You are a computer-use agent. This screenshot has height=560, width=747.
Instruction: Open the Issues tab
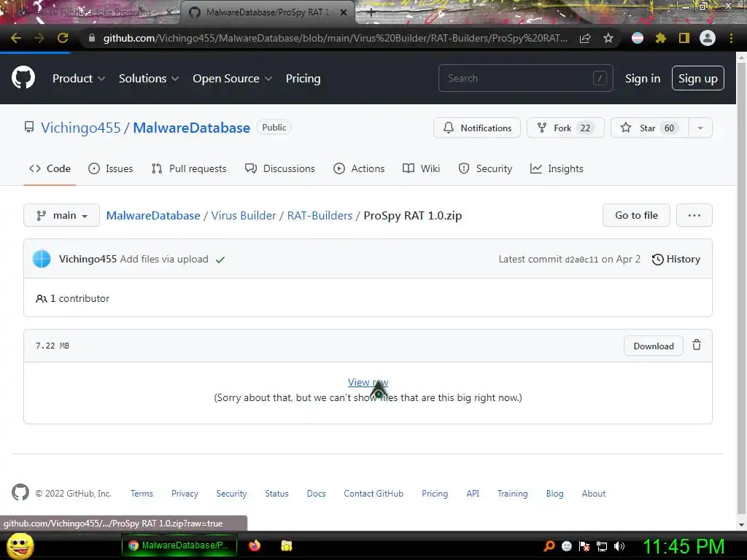[x=111, y=168]
